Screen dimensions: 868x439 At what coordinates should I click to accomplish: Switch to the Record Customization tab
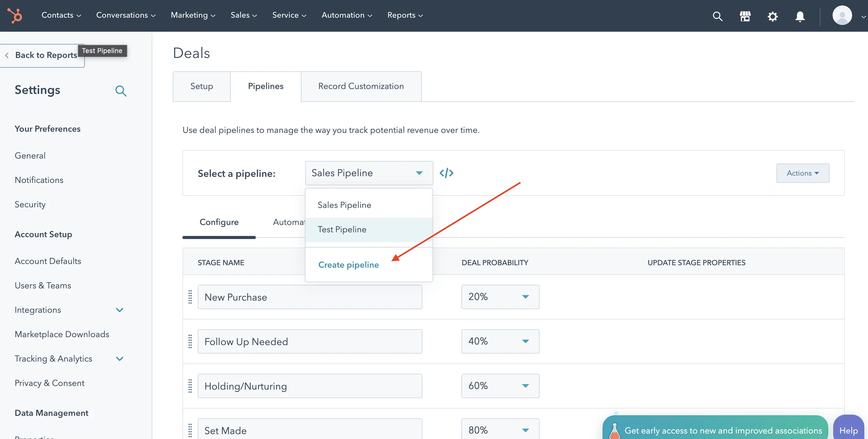tap(361, 86)
